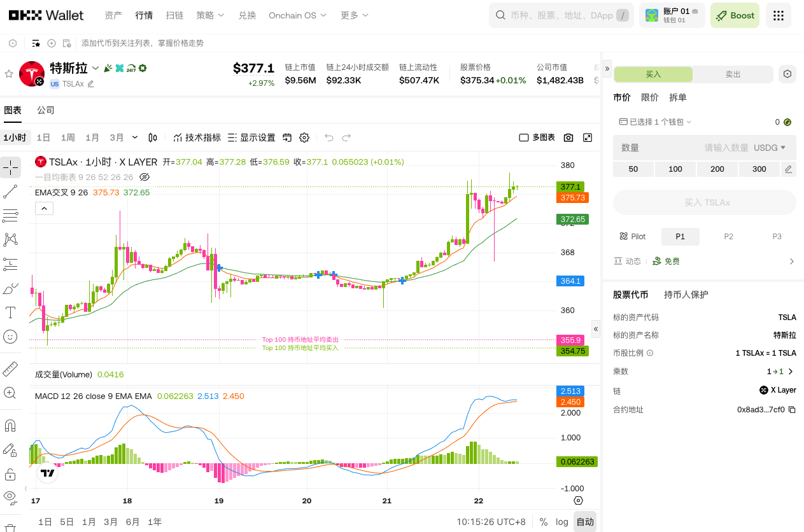Select the 拆单 order type
This screenshot has width=804, height=532.
point(678,97)
